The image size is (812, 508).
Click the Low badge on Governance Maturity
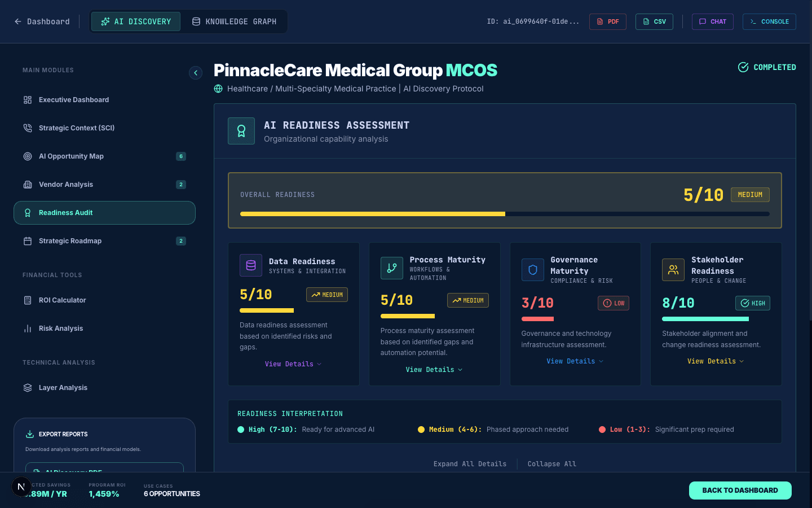pos(614,303)
